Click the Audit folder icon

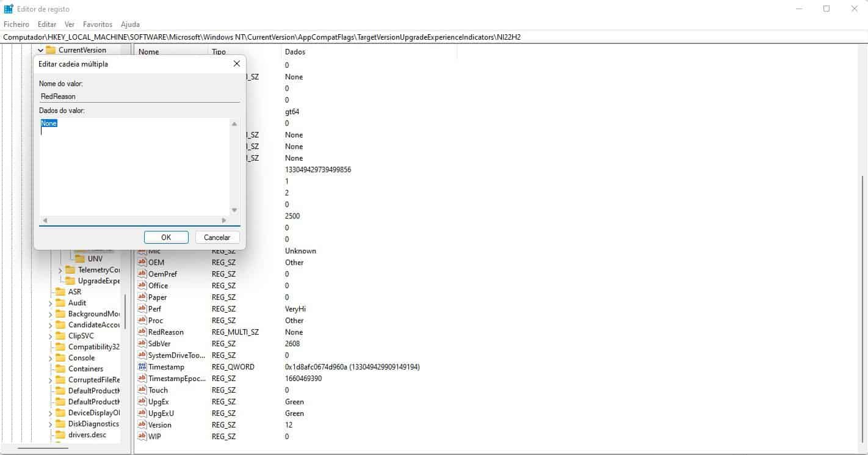[x=60, y=303]
